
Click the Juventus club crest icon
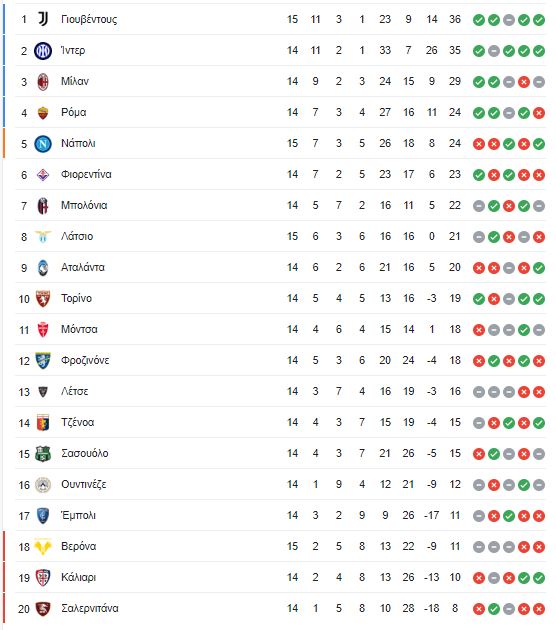tap(43, 19)
